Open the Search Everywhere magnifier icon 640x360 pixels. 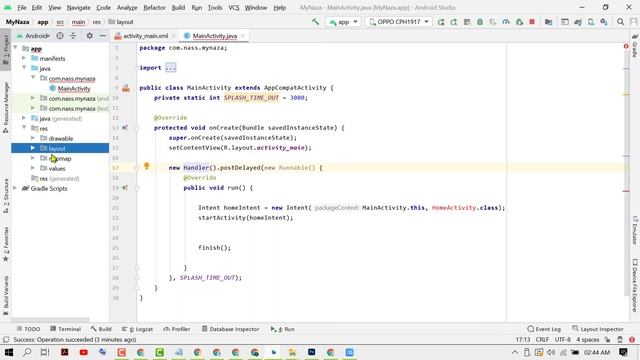pos(620,22)
